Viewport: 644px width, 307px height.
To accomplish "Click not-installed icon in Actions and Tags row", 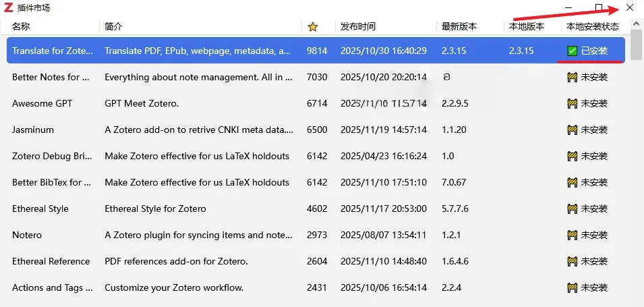I will [572, 287].
